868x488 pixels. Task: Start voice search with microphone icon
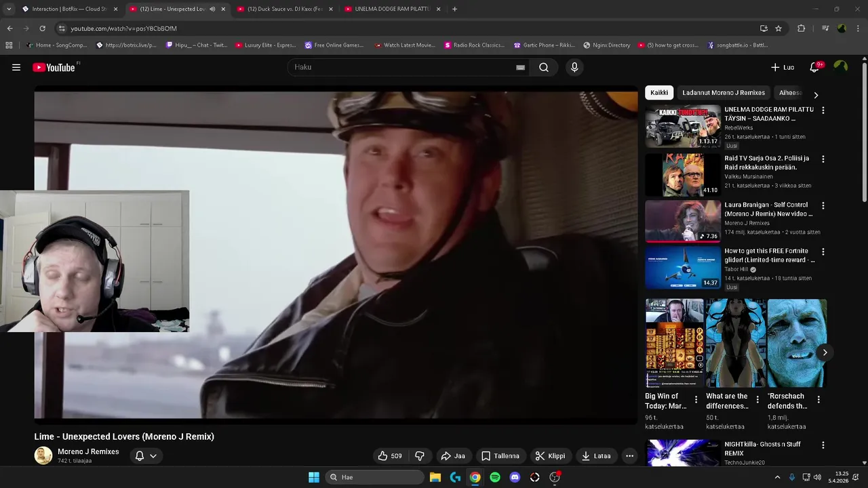574,67
